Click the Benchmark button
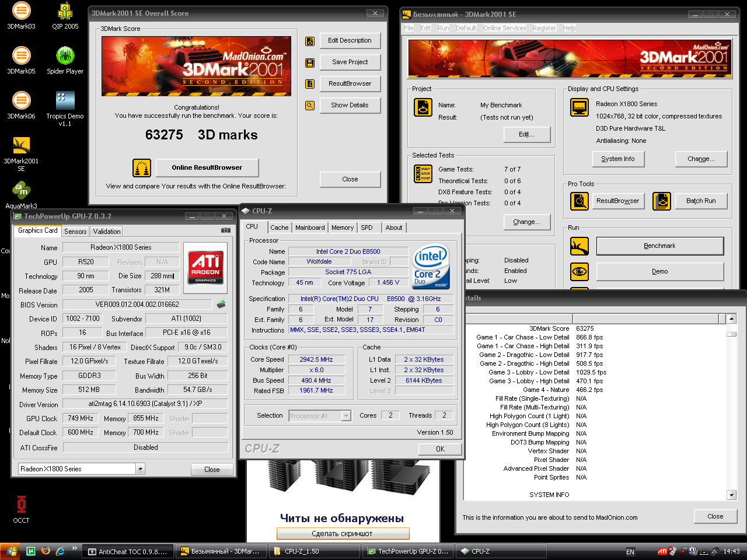The height and width of the screenshot is (560, 747). pos(660,246)
